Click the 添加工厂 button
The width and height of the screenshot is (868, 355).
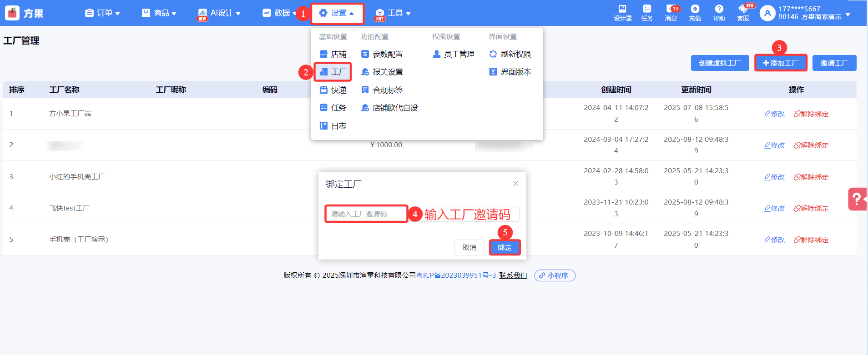(x=781, y=63)
